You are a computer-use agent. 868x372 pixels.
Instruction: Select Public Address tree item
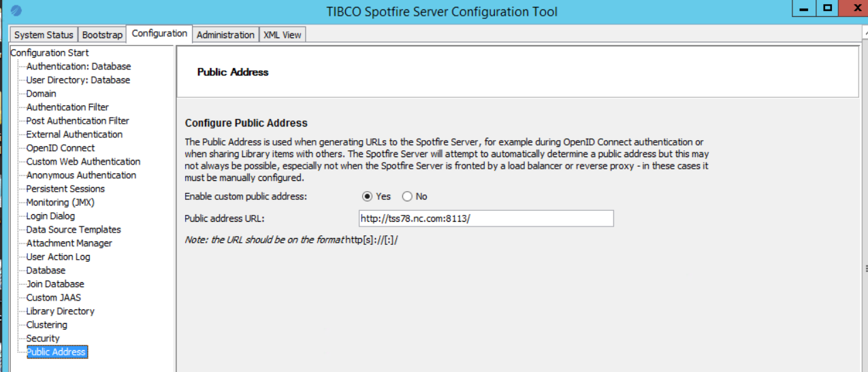pyautogui.click(x=57, y=352)
